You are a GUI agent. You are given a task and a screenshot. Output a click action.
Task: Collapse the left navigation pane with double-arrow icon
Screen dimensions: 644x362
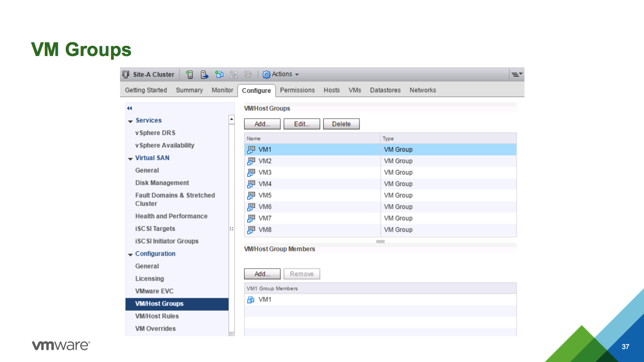click(x=129, y=108)
